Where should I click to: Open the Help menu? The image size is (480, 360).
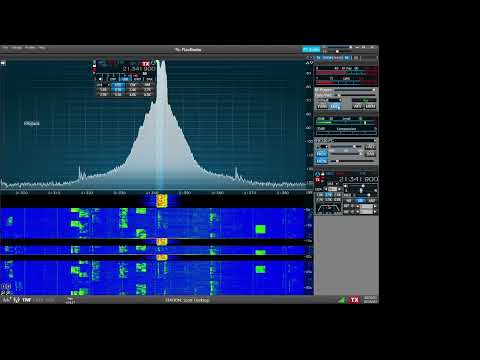42,48
